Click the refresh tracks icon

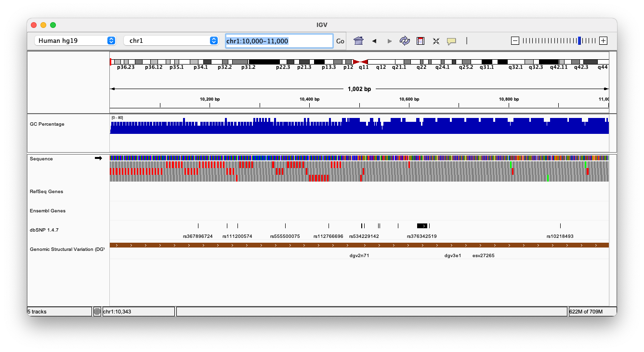(405, 41)
